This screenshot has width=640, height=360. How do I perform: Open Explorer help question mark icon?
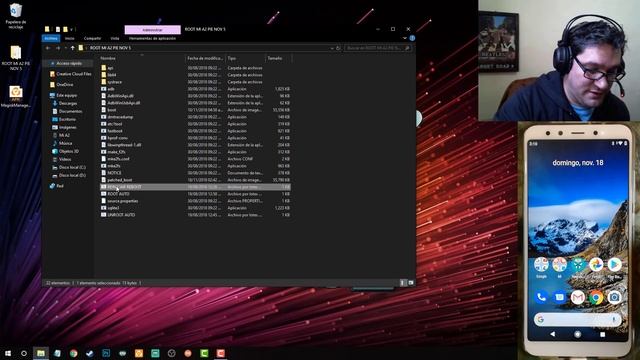coord(412,38)
